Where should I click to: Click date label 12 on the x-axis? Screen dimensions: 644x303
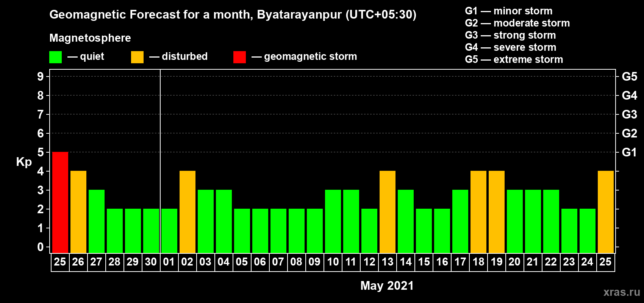(x=369, y=262)
